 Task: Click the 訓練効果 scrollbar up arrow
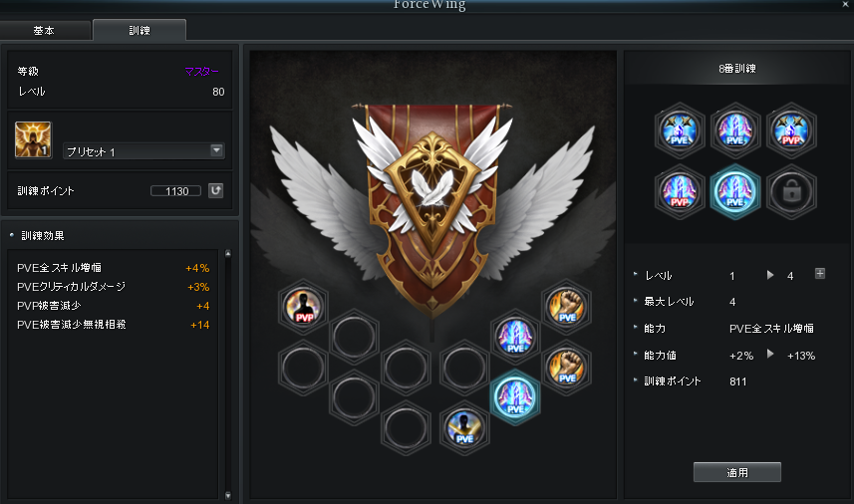point(228,254)
